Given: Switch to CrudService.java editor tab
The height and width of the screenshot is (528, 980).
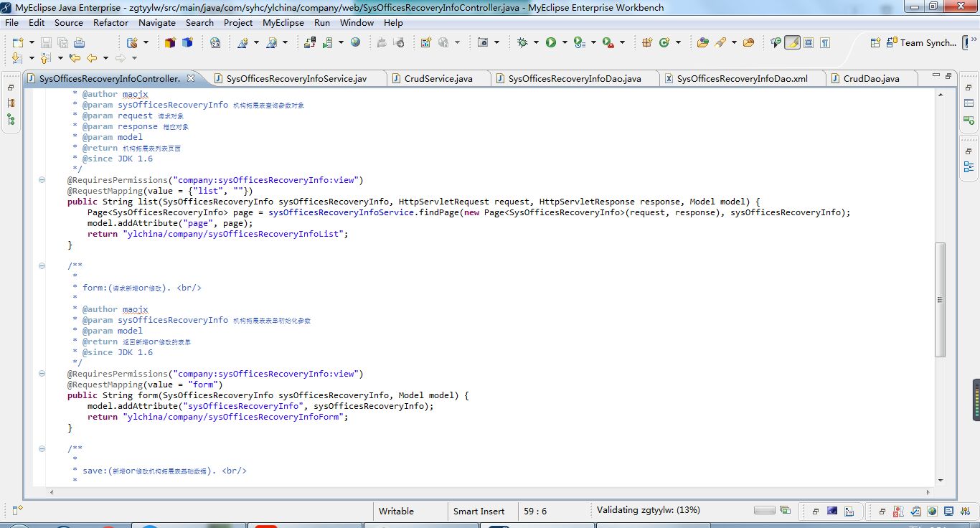Looking at the screenshot, I should click(x=438, y=78).
